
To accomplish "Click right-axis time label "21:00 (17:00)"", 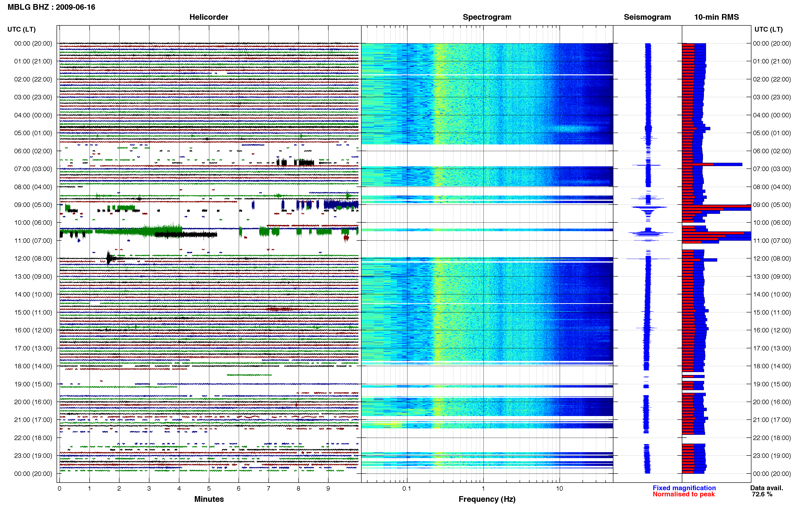I will click(x=772, y=420).
